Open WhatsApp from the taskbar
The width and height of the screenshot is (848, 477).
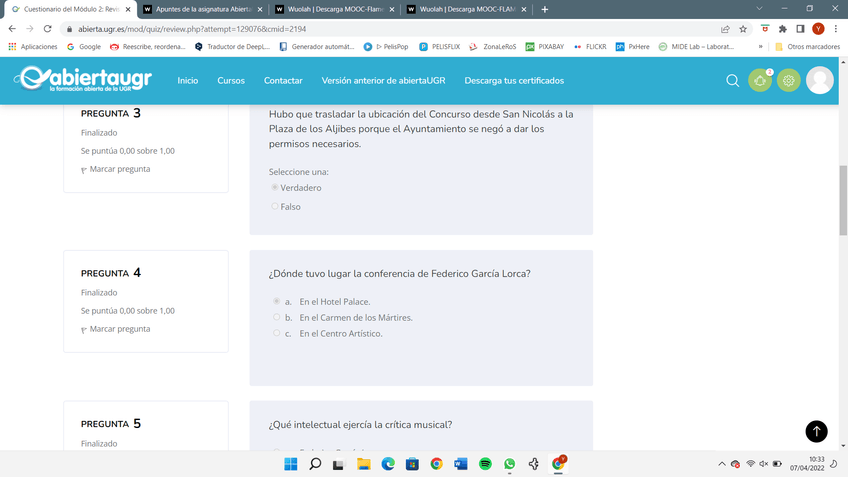(509, 463)
